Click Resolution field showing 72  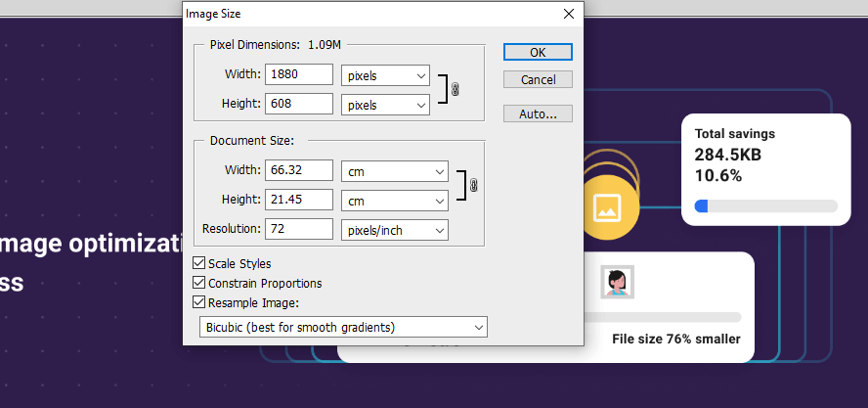(x=299, y=229)
